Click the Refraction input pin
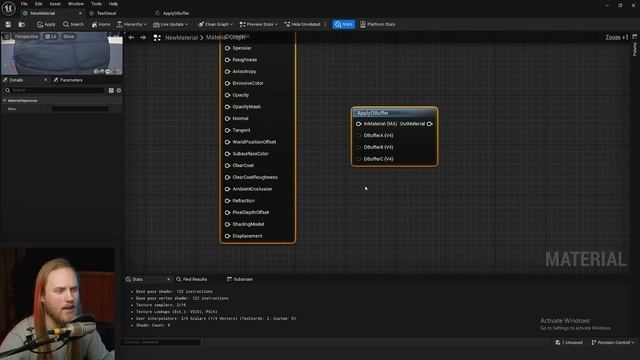The height and width of the screenshot is (360, 640). (x=228, y=201)
